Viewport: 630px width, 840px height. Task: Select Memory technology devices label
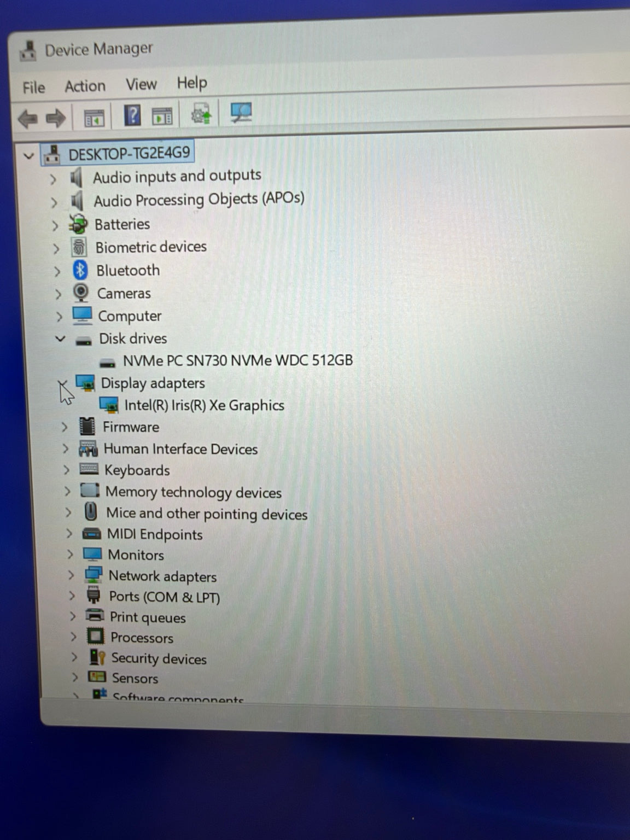194,492
